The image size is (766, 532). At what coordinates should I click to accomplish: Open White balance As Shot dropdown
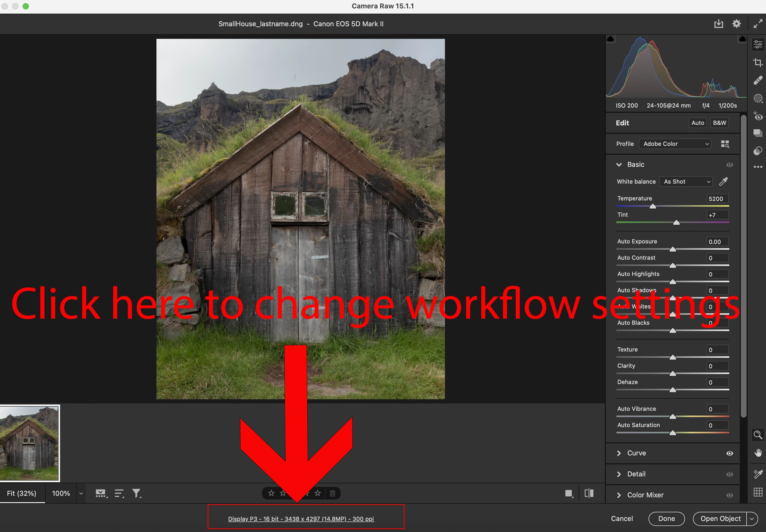tap(686, 182)
